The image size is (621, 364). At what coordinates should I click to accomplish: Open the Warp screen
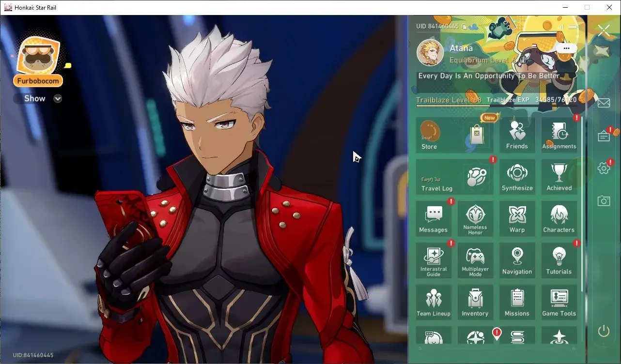[x=517, y=219]
